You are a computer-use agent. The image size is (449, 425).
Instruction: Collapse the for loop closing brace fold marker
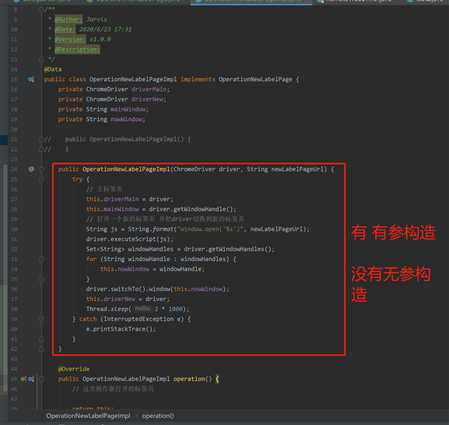(x=41, y=279)
